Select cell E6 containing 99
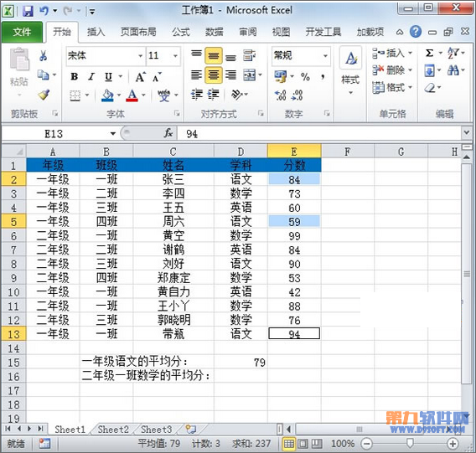 (294, 236)
